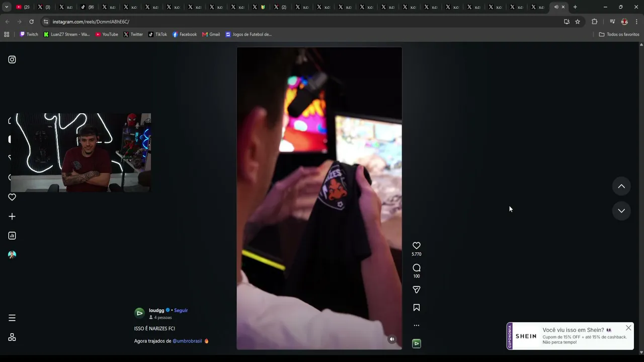The height and width of the screenshot is (362, 644).
Task: Toggle the reel sound mute button
Action: pos(392,339)
